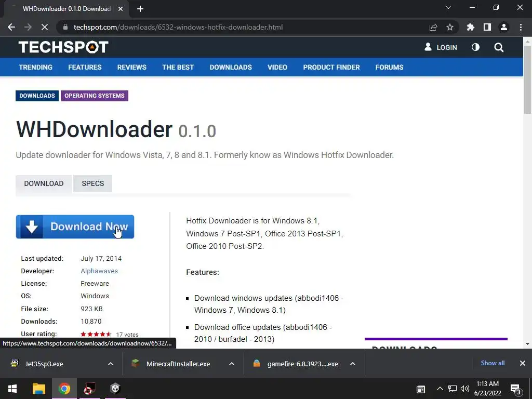This screenshot has width=532, height=399.
Task: Click the site lock icon in the address bar
Action: point(66,27)
